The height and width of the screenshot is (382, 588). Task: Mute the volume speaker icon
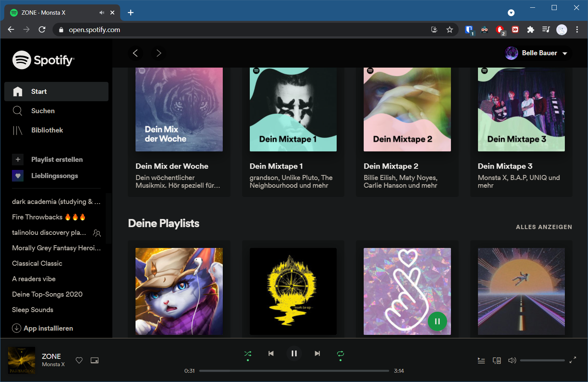[x=512, y=360]
